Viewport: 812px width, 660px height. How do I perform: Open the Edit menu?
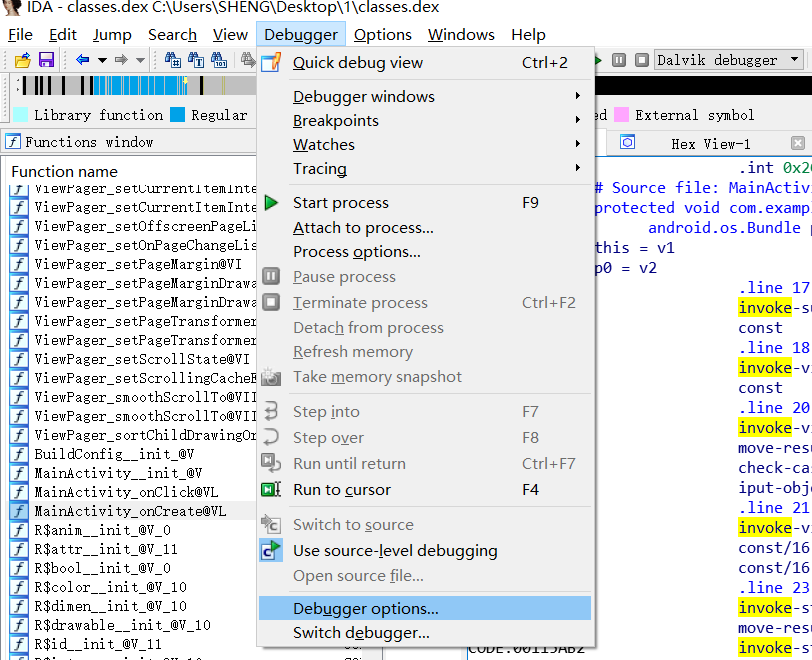(x=63, y=35)
